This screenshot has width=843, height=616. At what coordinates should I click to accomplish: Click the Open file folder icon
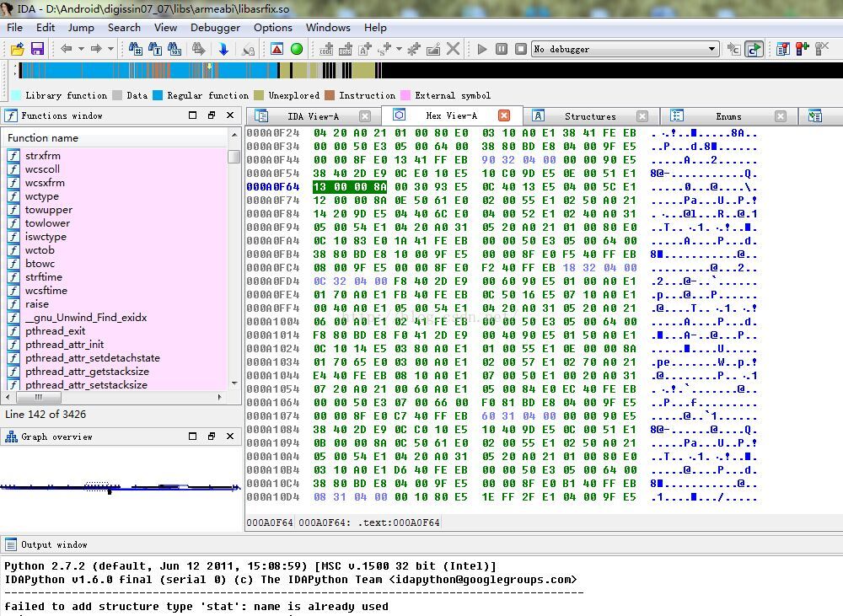pos(17,49)
